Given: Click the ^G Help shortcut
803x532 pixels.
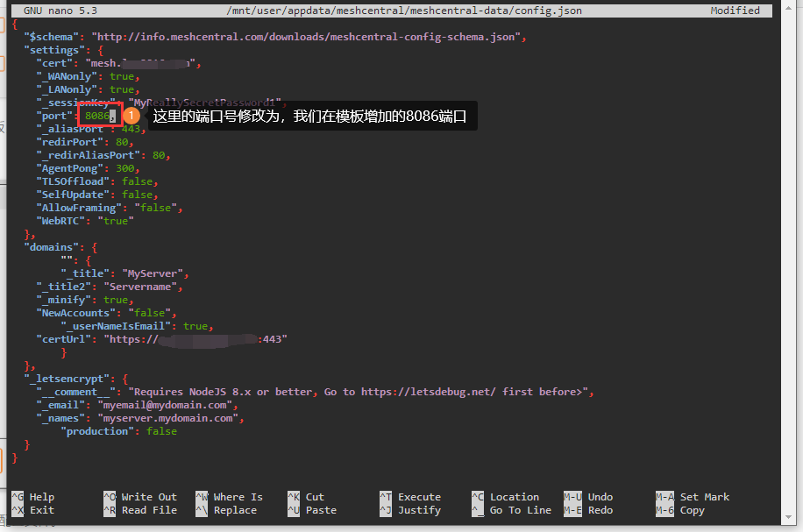Looking at the screenshot, I should [x=32, y=497].
